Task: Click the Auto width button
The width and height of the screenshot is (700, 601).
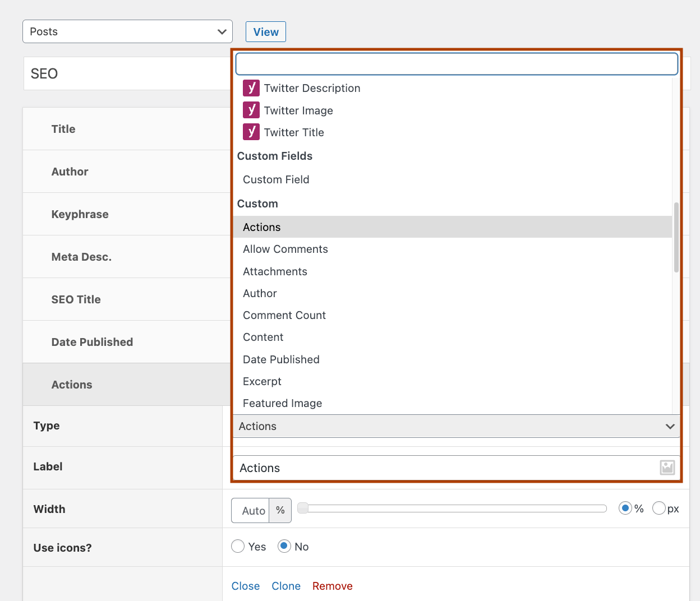Action: (x=250, y=510)
